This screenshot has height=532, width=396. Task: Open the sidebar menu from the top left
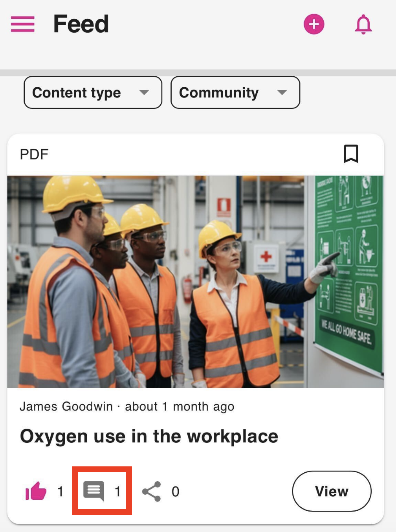[x=22, y=24]
